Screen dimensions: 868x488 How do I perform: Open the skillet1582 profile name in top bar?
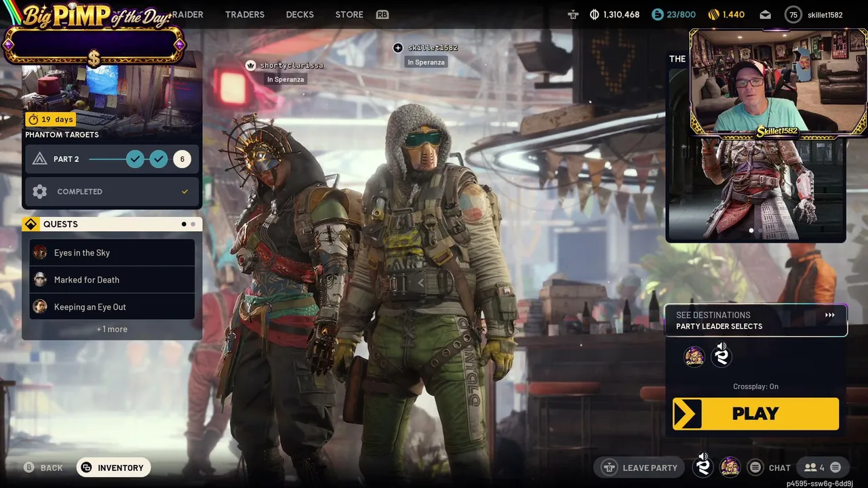click(825, 15)
